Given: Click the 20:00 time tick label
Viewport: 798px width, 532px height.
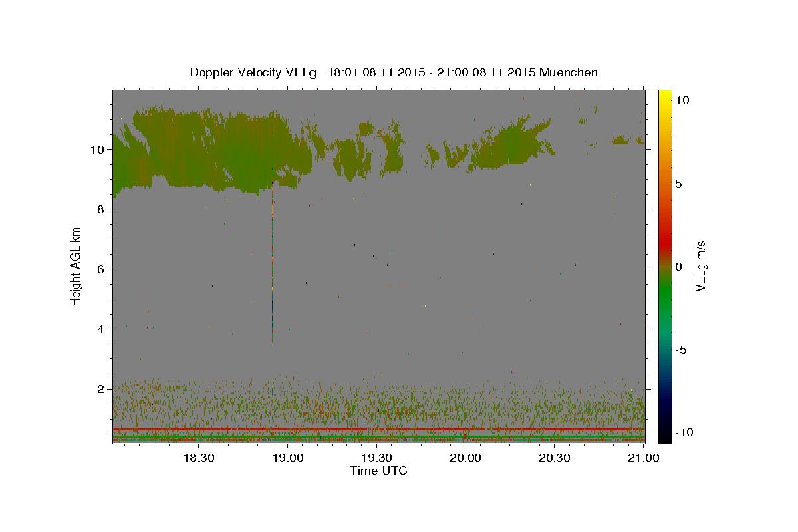Looking at the screenshot, I should click(465, 458).
